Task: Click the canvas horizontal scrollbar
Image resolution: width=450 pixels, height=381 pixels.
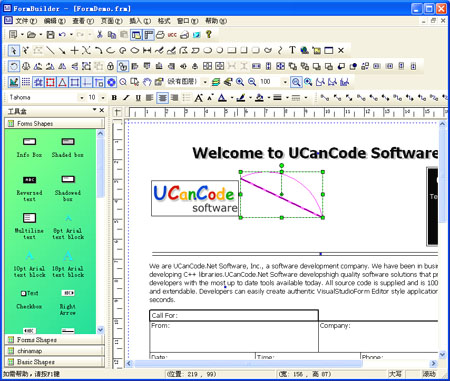Action: coord(282,363)
